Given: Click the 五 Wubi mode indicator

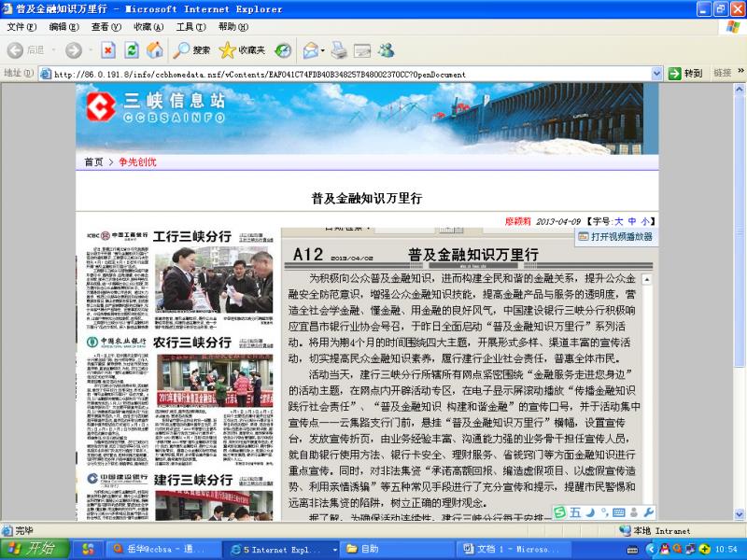Looking at the screenshot, I should tap(575, 512).
